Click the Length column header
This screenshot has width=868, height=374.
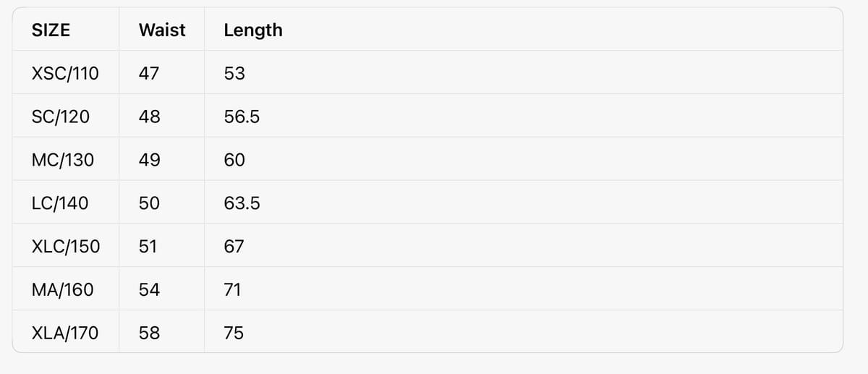pos(253,30)
